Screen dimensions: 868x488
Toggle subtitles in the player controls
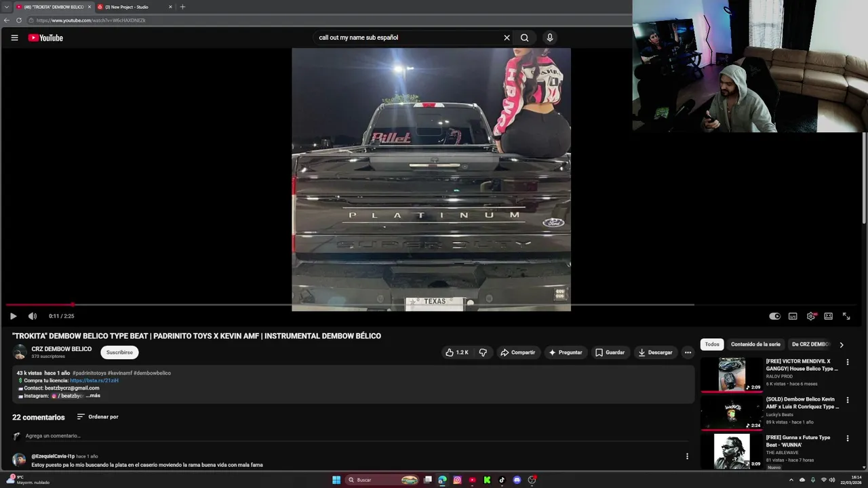pyautogui.click(x=793, y=316)
